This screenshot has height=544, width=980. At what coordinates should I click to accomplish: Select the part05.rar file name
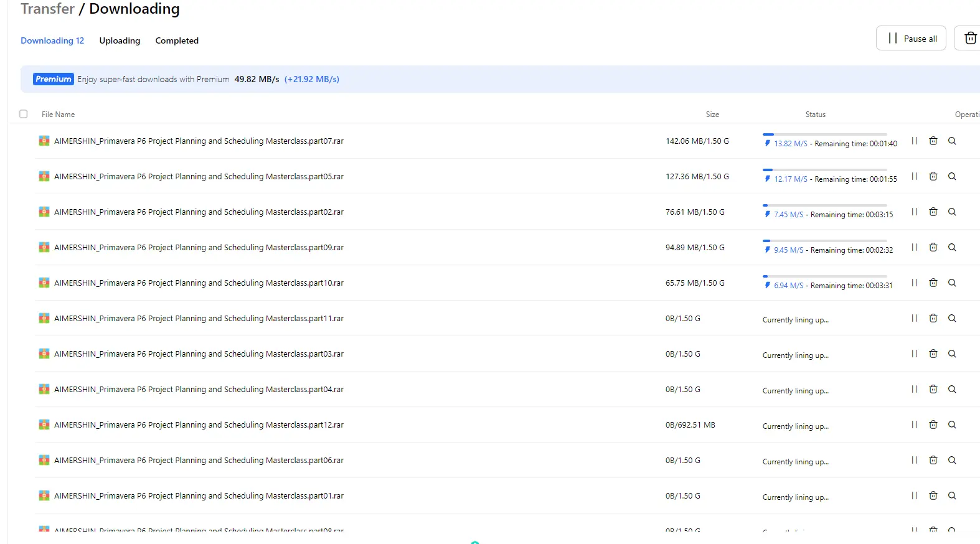(199, 177)
